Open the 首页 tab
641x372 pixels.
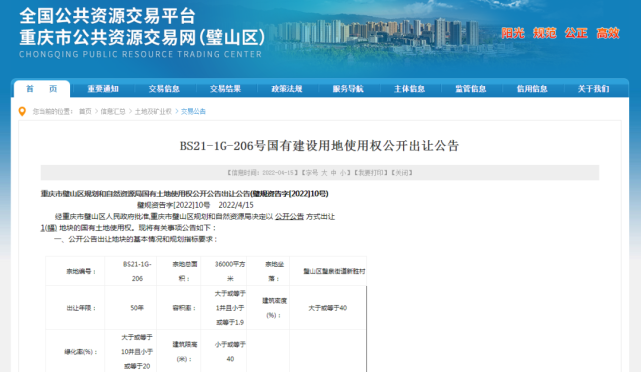point(42,89)
